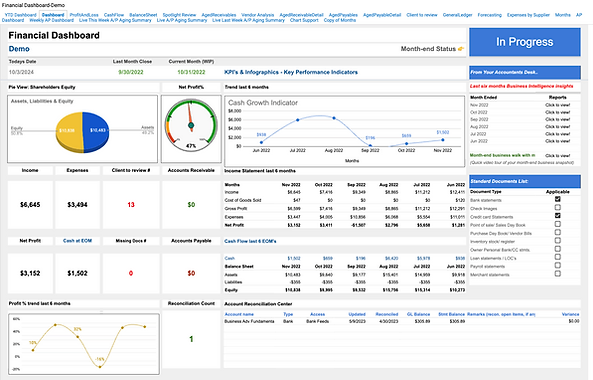Uncheck the Credit card Statements checkbox
The width and height of the screenshot is (593, 380).
coord(557,216)
